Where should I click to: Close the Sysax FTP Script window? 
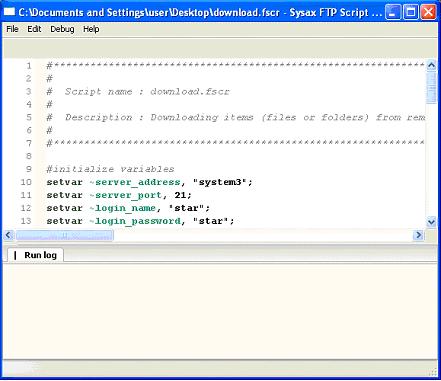(x=428, y=12)
